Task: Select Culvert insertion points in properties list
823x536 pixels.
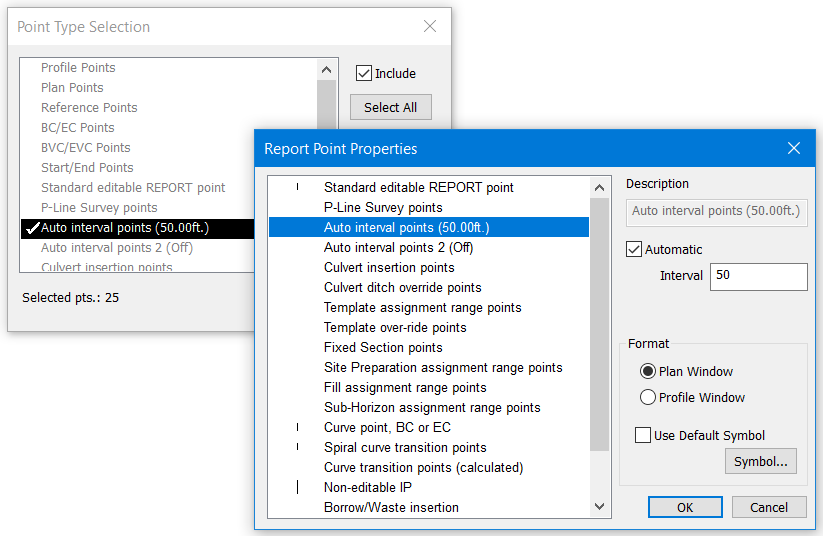Action: coord(389,267)
